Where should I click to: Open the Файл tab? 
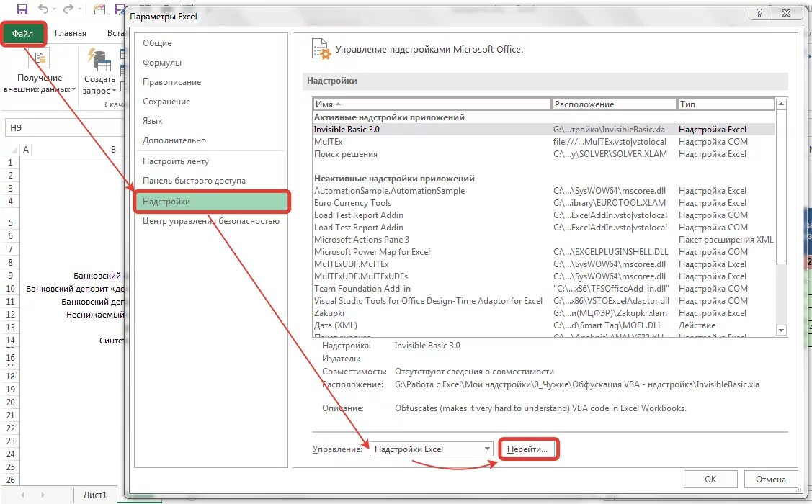(23, 34)
